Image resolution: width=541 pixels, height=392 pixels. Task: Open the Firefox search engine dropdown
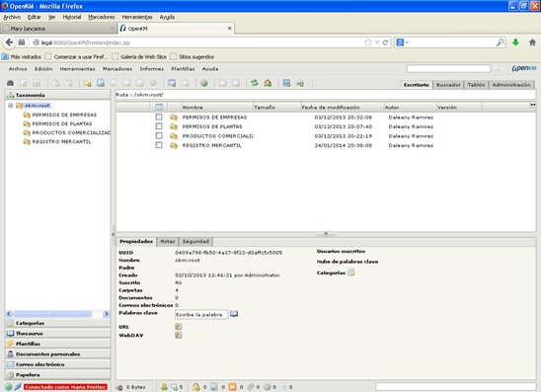click(x=403, y=42)
